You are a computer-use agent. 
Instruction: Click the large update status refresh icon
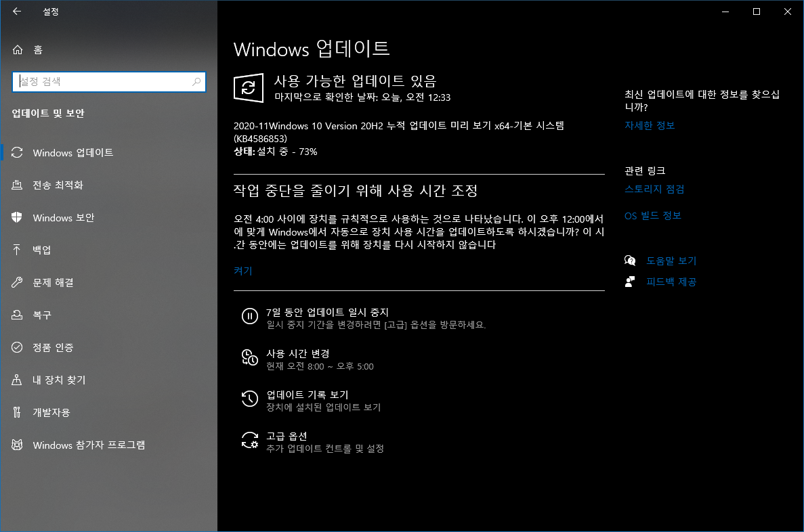(249, 87)
